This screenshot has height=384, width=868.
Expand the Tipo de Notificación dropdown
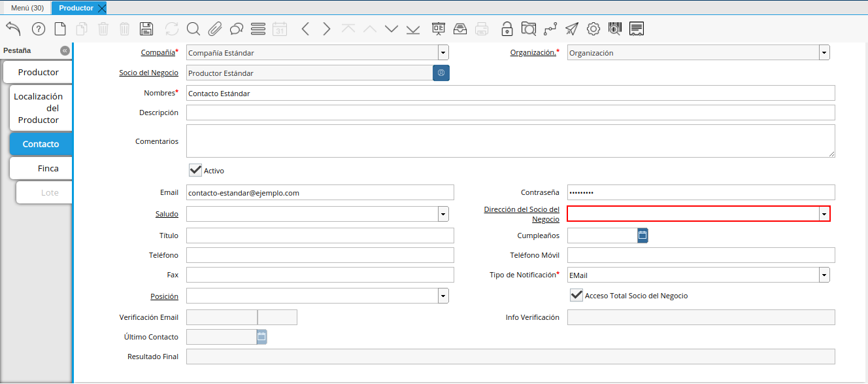(x=824, y=275)
